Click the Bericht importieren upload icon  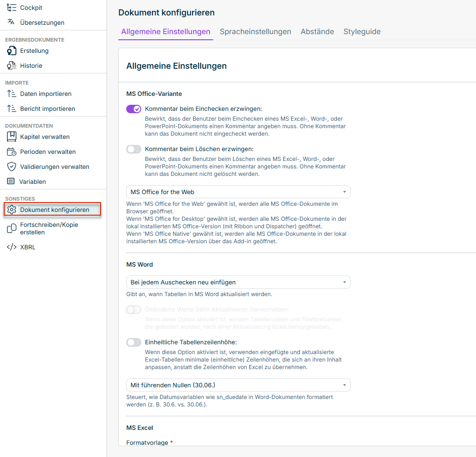(x=12, y=109)
